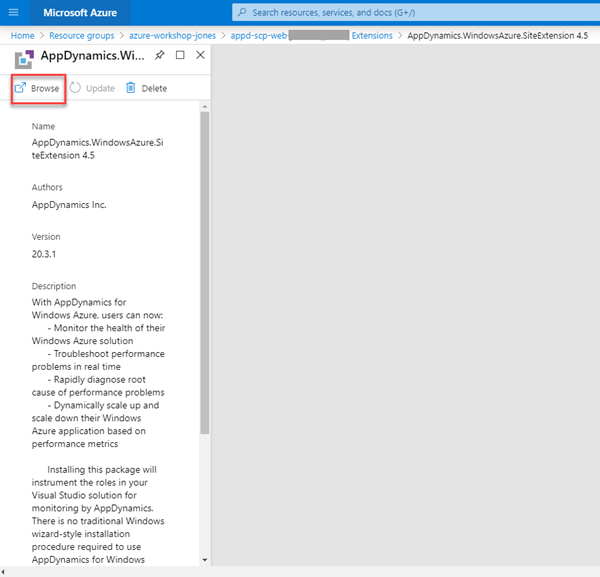This screenshot has width=600, height=577.
Task: Click the horizontal scrollbar left arrow
Action: [x=5, y=571]
